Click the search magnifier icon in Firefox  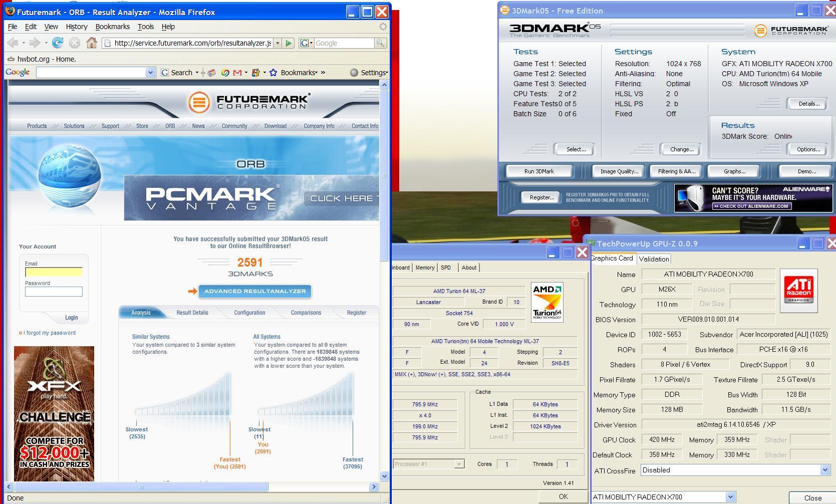(x=380, y=43)
